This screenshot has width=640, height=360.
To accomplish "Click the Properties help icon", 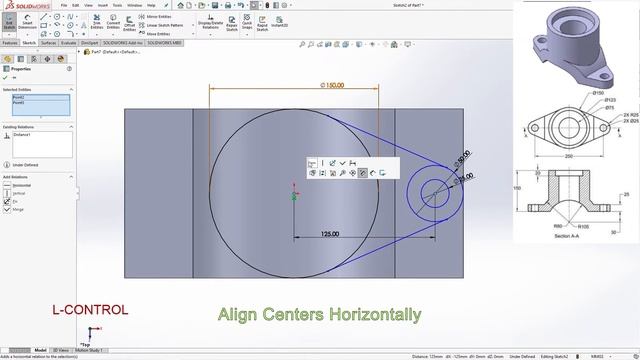I will coord(69,69).
